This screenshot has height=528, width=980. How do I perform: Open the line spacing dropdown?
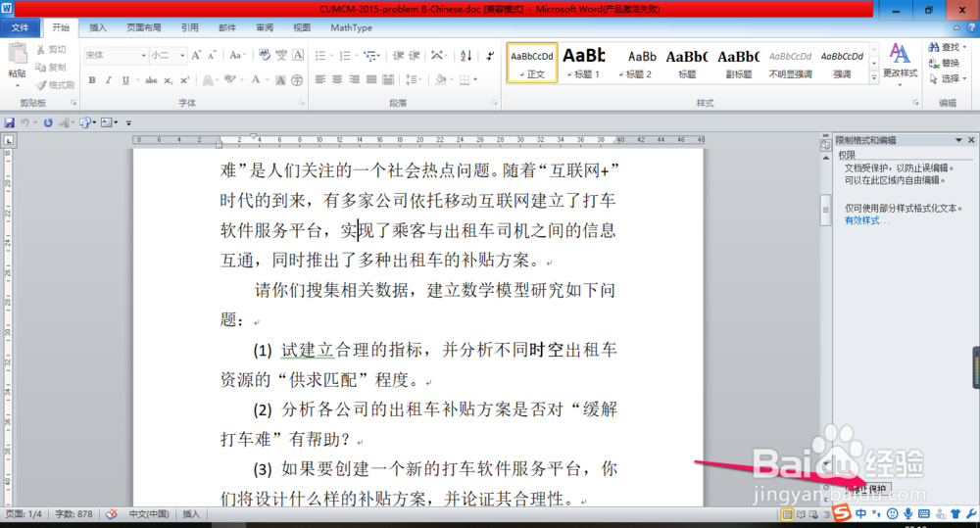pyautogui.click(x=414, y=79)
